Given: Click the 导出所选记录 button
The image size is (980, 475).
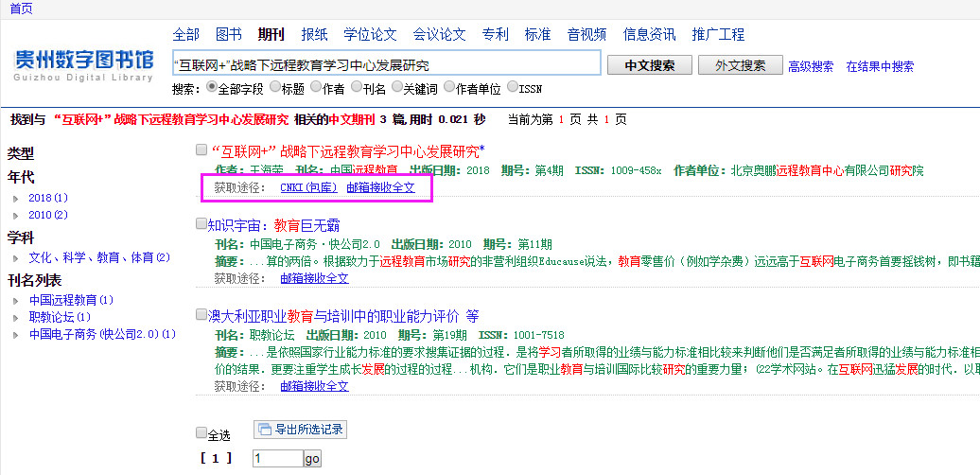Looking at the screenshot, I should (300, 430).
